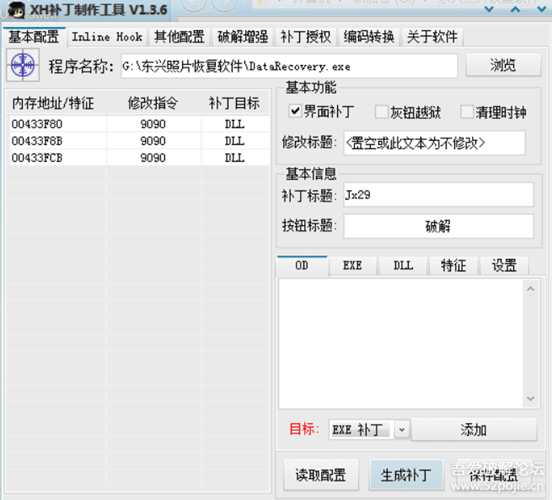
Task: Select the 设置 sub-tab
Action: pos(504,266)
